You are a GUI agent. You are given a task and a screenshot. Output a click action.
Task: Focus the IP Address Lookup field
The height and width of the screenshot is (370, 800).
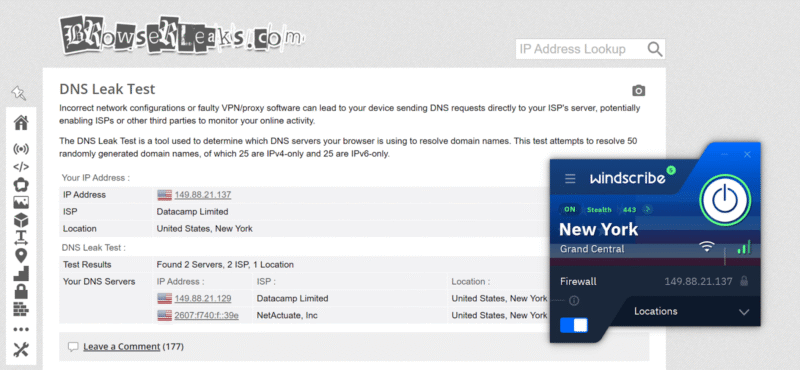click(580, 49)
